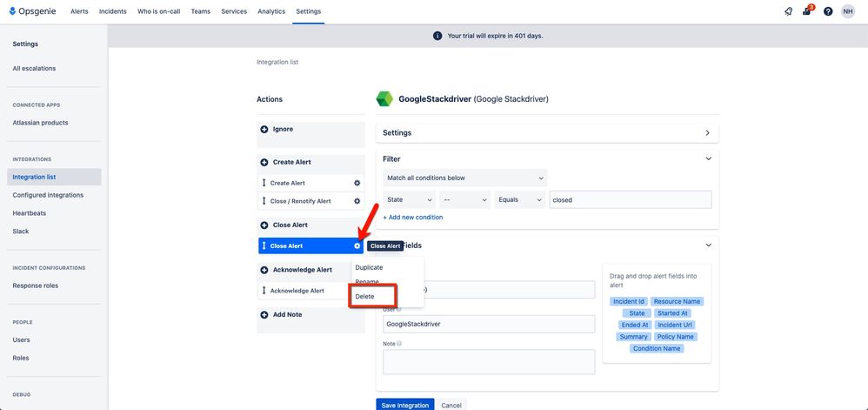Open the Services tab
Viewport: 868px width, 410px height.
[x=234, y=11]
